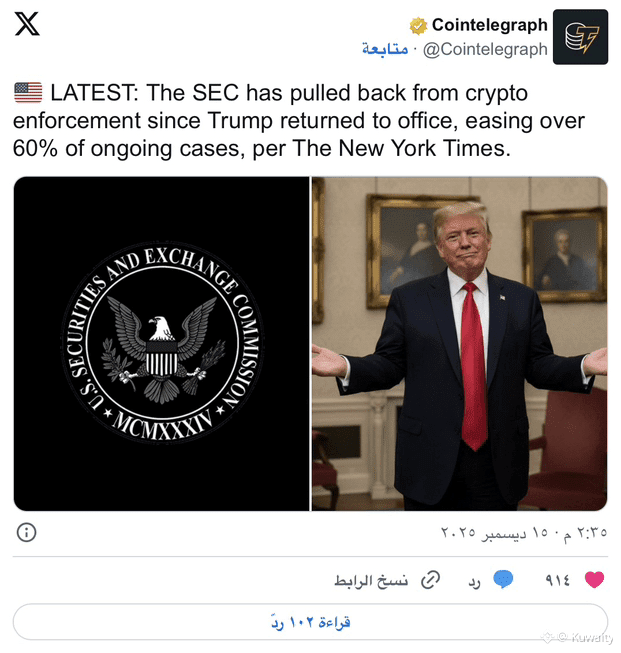
Task: Click the رد reply label
Action: tap(474, 582)
